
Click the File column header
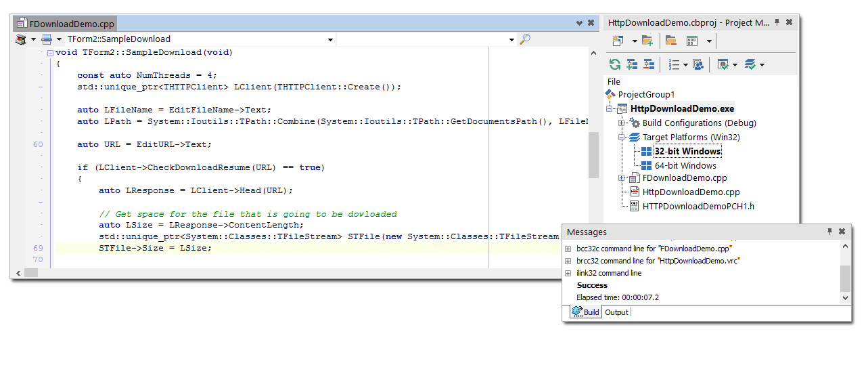pos(614,82)
